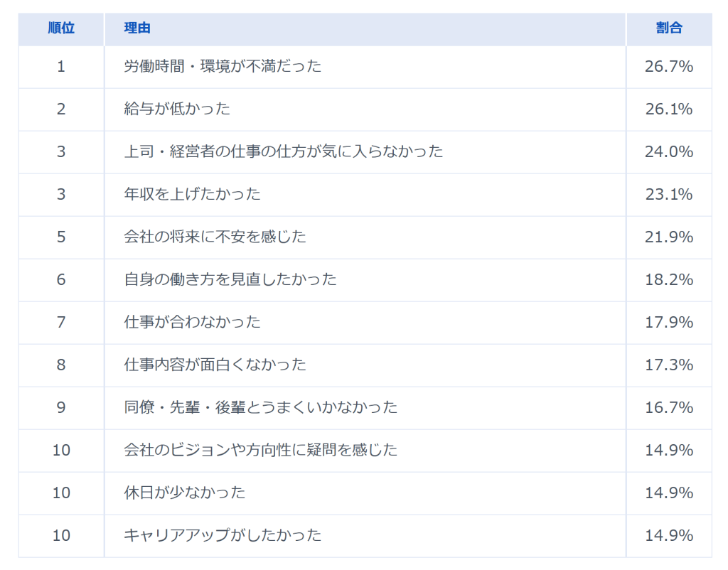Screen dimensions: 728x570
Task: Select the 休日が少なかった reason
Action: (184, 493)
